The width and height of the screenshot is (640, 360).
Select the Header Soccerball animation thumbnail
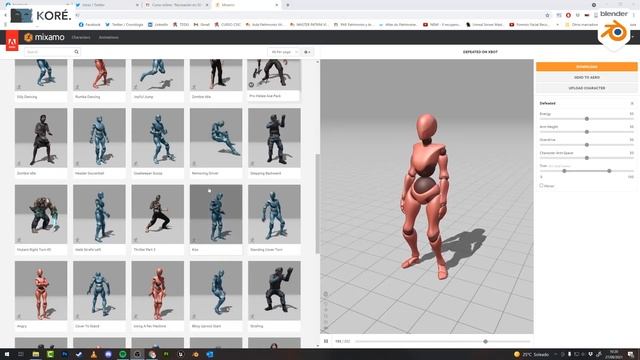(x=99, y=138)
